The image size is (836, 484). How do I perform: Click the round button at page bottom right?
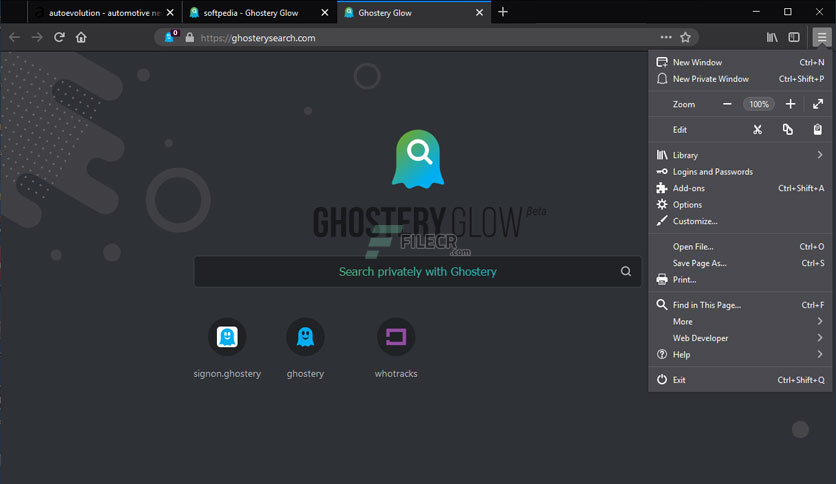coord(800,430)
